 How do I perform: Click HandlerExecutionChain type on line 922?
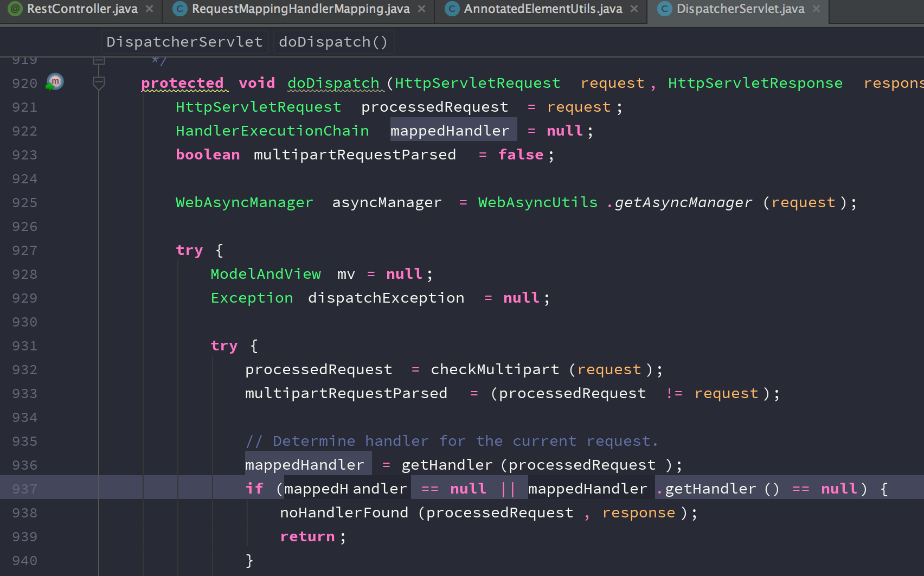[x=272, y=131]
